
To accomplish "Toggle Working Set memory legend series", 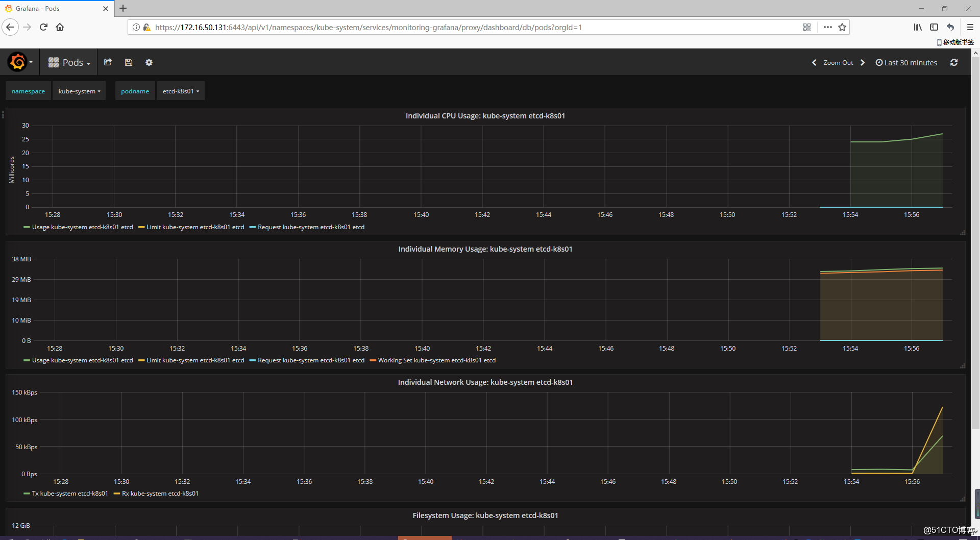I will click(x=436, y=360).
